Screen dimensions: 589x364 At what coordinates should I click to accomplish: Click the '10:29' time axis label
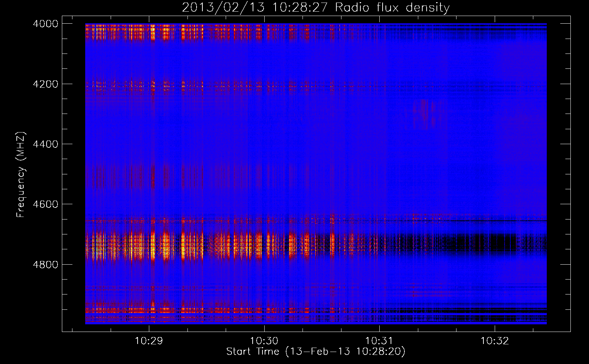(x=149, y=341)
